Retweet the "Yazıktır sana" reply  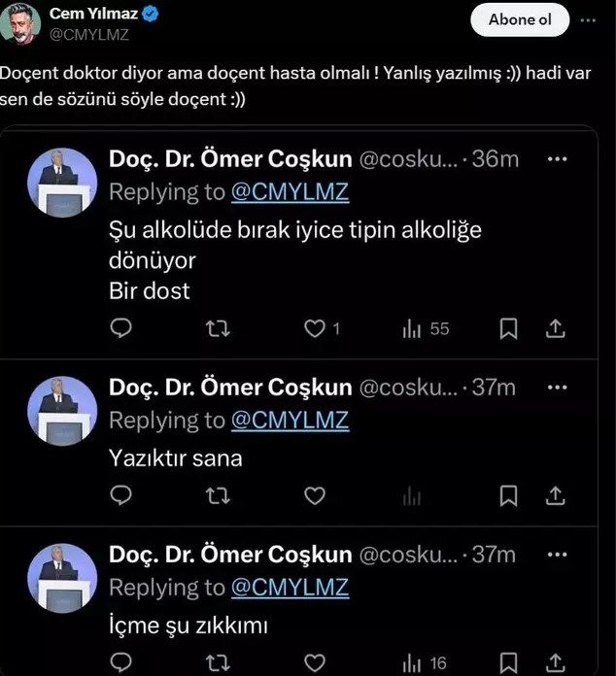point(219,496)
